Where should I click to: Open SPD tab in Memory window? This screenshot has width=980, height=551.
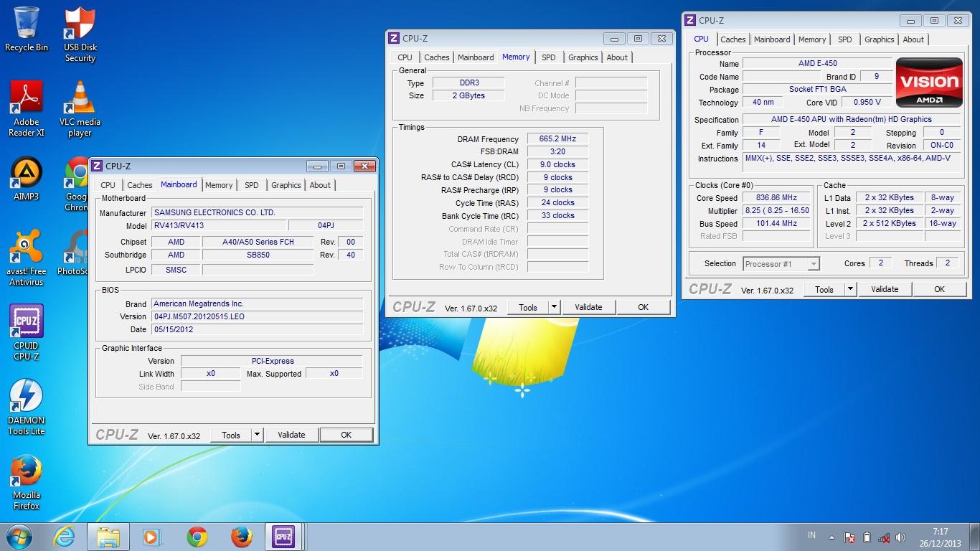coord(548,57)
